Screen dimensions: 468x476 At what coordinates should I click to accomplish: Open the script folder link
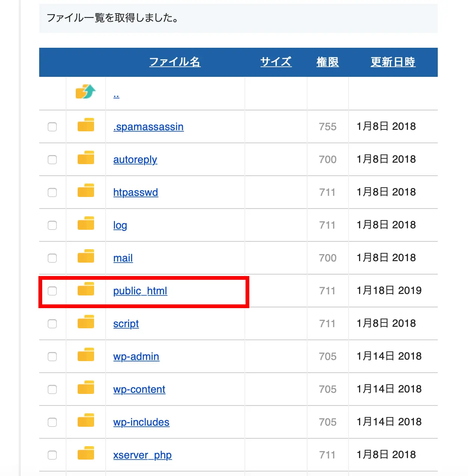coord(126,324)
